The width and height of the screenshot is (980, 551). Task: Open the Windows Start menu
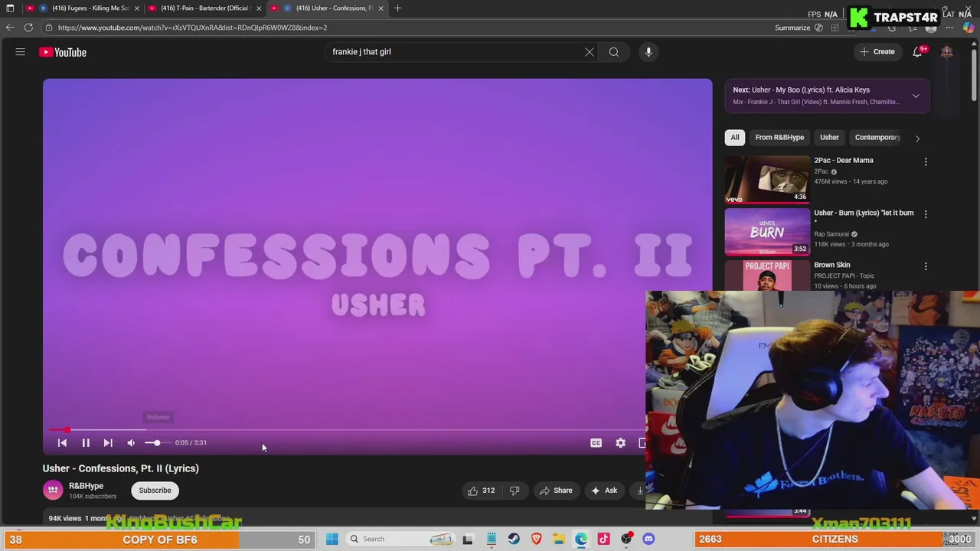pos(332,540)
